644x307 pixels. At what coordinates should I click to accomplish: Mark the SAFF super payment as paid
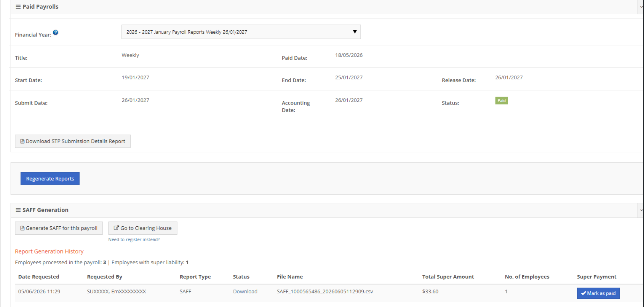(x=598, y=293)
